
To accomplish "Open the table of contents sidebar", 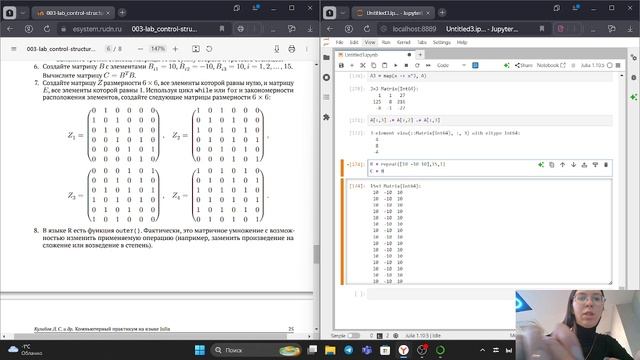I will pyautogui.click(x=326, y=97).
